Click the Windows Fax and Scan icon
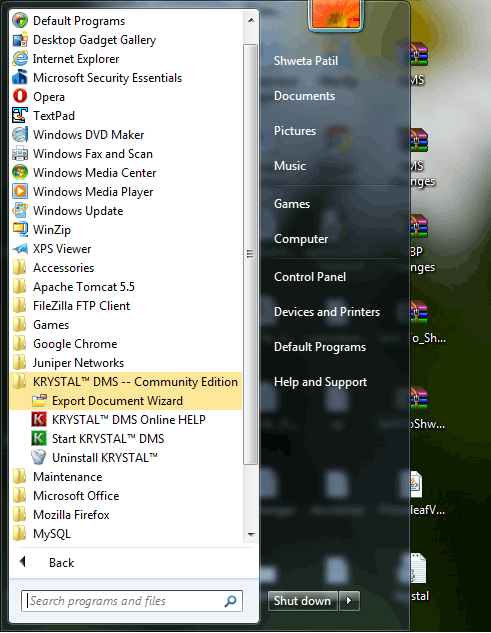Screen dimensions: 491x633 coord(20,153)
